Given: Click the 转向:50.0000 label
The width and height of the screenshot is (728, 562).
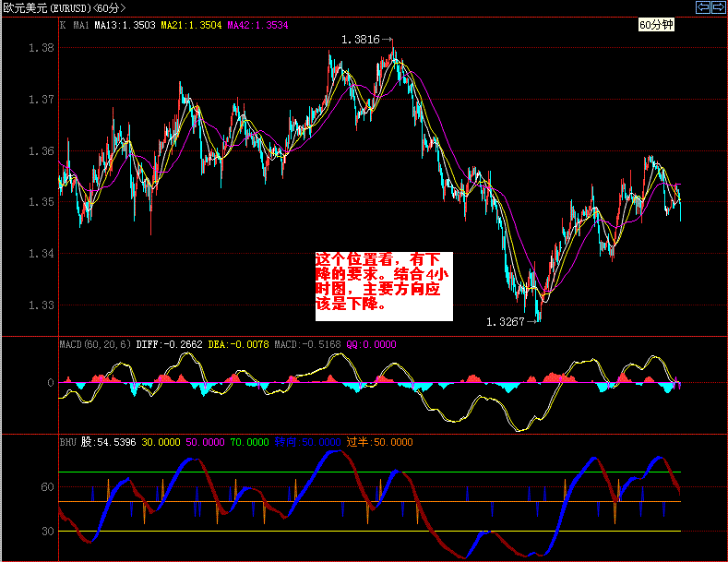Looking at the screenshot, I should click(x=307, y=442).
